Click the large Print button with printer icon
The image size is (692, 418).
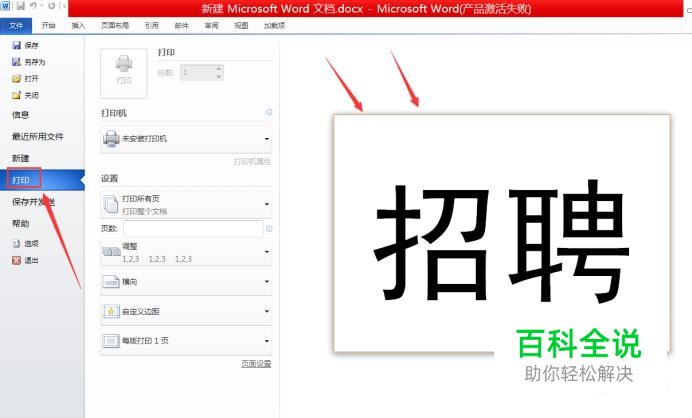pyautogui.click(x=124, y=73)
